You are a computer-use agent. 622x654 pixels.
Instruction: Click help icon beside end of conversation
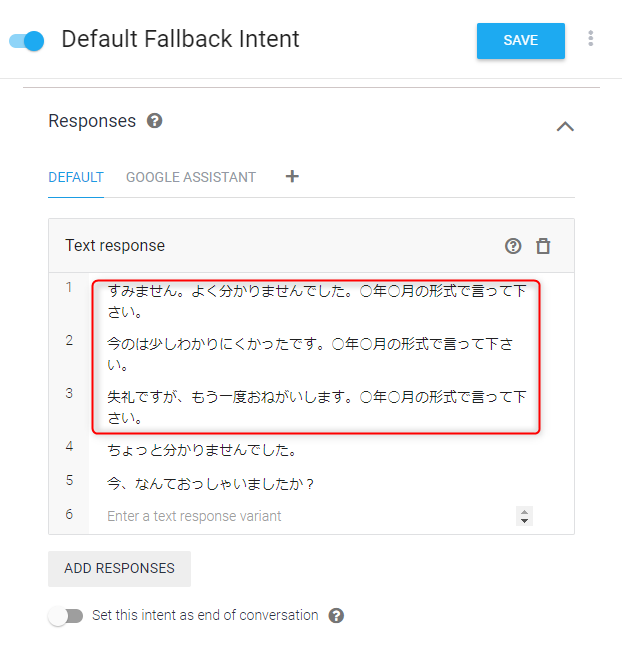[336, 616]
